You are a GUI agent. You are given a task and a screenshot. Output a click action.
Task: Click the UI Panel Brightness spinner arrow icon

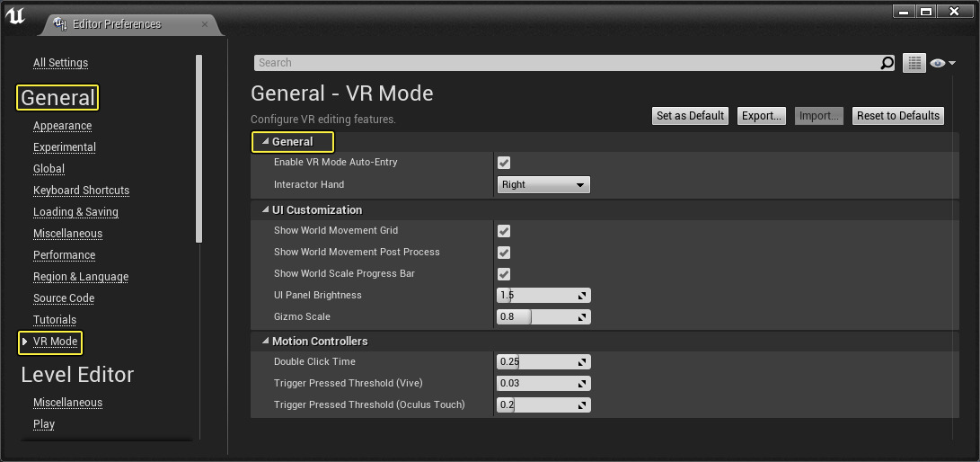coord(582,296)
